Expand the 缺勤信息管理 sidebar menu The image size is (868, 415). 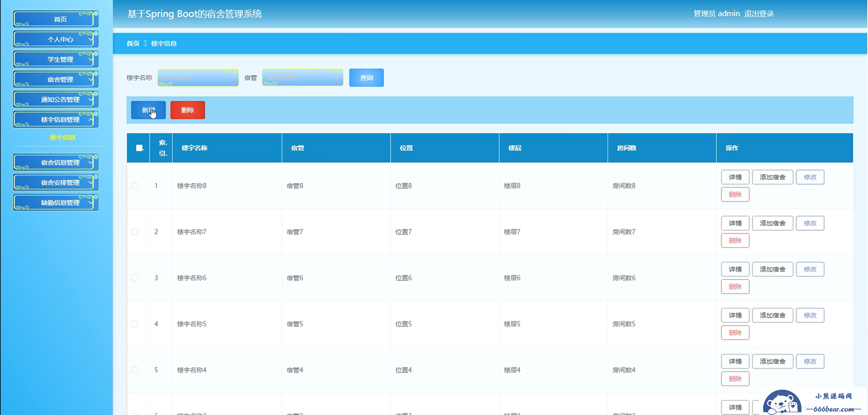56,203
